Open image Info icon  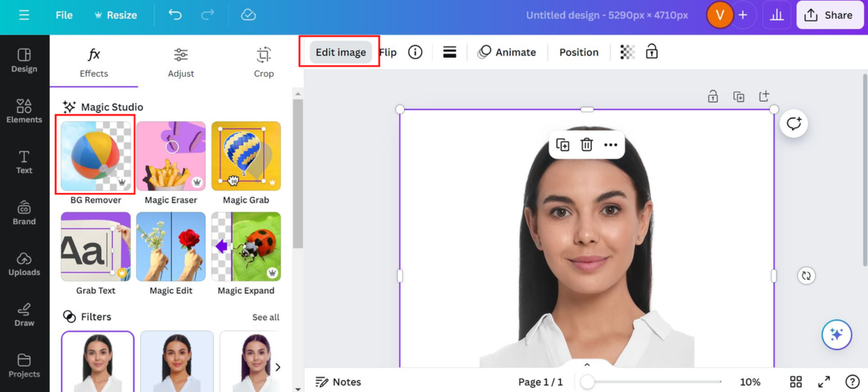(x=415, y=52)
